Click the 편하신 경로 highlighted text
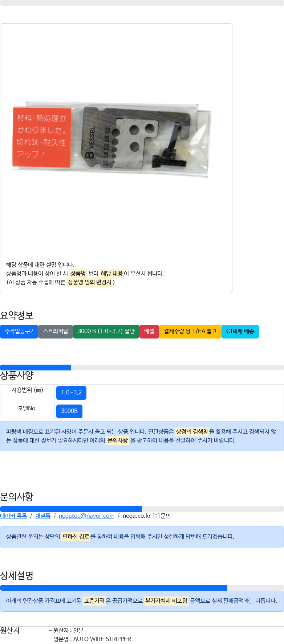Viewport: 284px width, 644px height. [76, 537]
